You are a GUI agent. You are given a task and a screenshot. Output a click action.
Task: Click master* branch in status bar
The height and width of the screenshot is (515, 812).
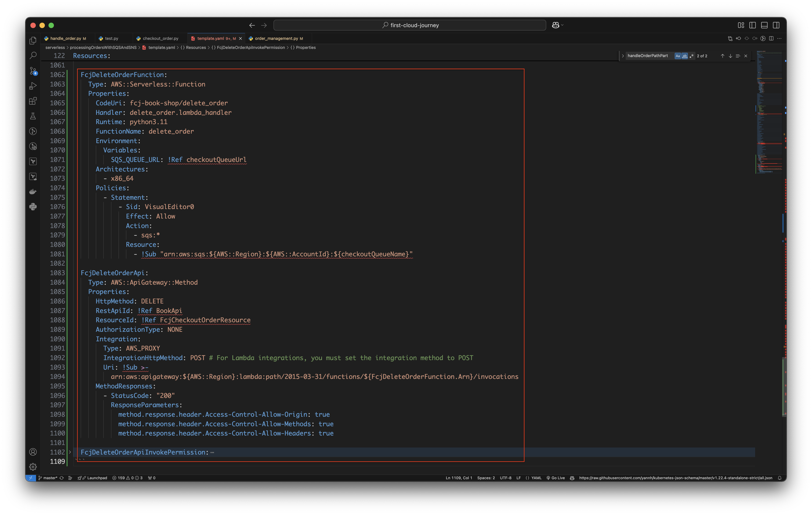[48, 478]
